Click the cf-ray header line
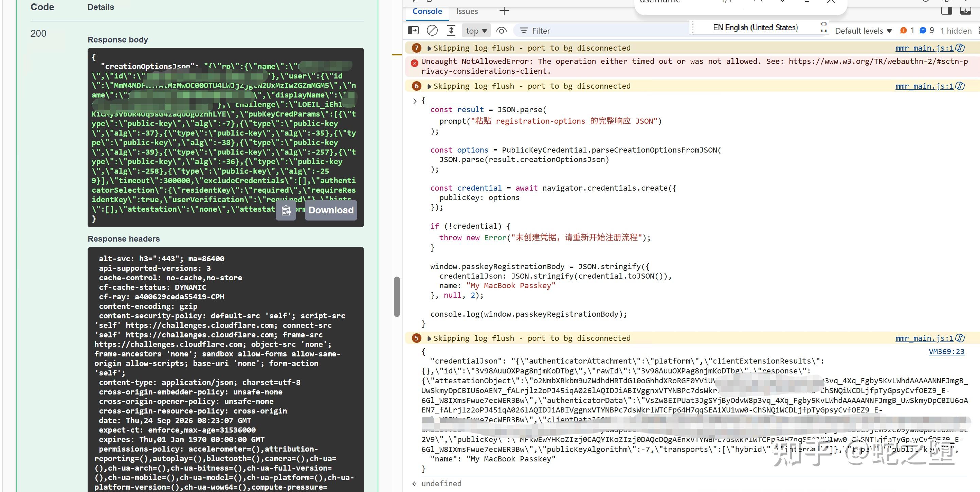This screenshot has width=980, height=492. point(161,297)
